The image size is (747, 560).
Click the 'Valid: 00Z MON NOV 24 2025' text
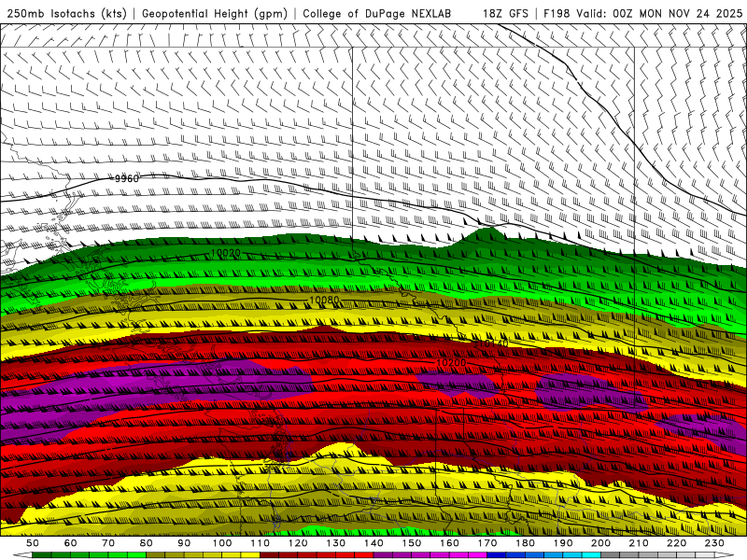(x=659, y=13)
